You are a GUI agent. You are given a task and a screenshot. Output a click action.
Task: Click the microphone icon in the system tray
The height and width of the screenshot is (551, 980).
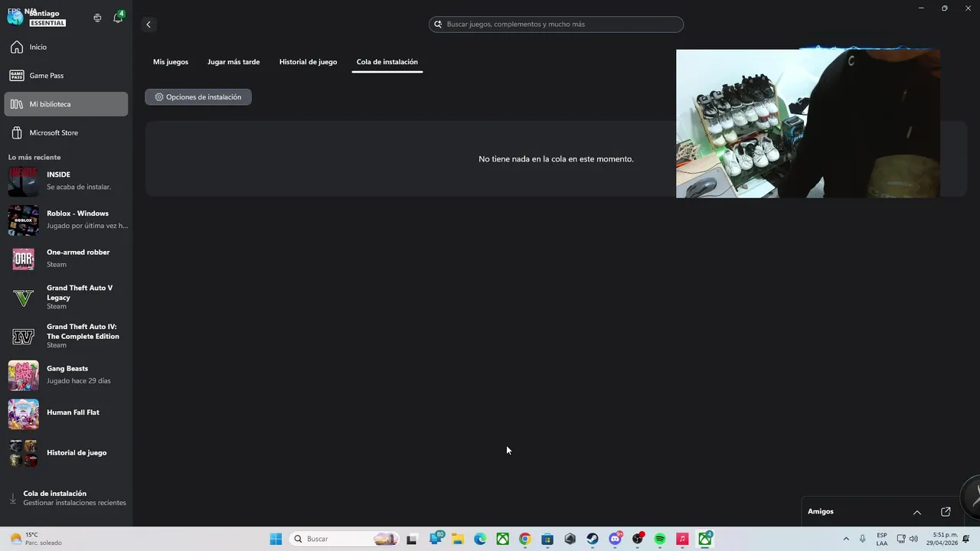pyautogui.click(x=863, y=539)
